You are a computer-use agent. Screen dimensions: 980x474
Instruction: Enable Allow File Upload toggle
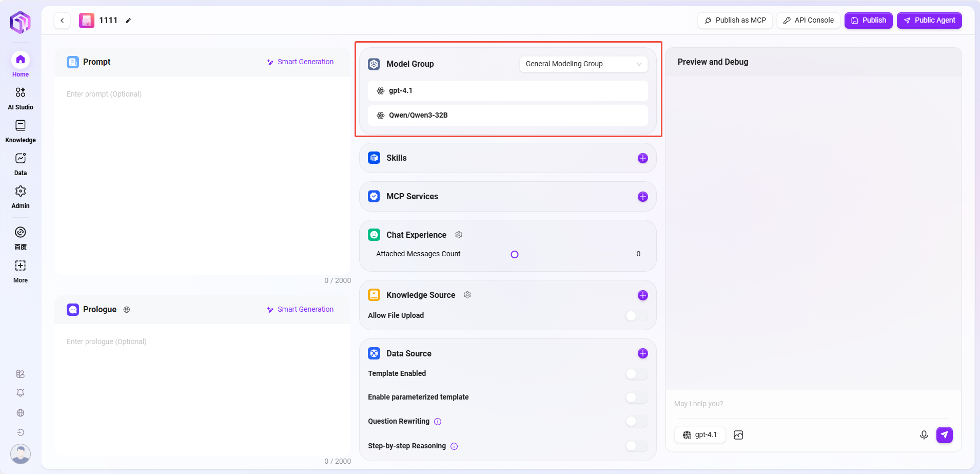(x=636, y=316)
